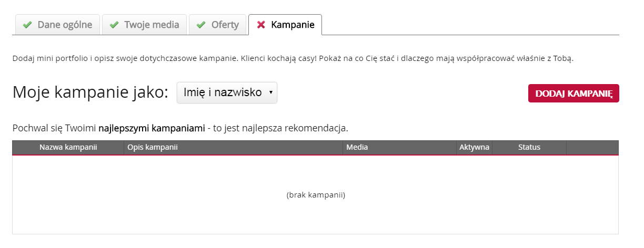Click the green checkmark on Dane ogólne tab

coord(27,25)
